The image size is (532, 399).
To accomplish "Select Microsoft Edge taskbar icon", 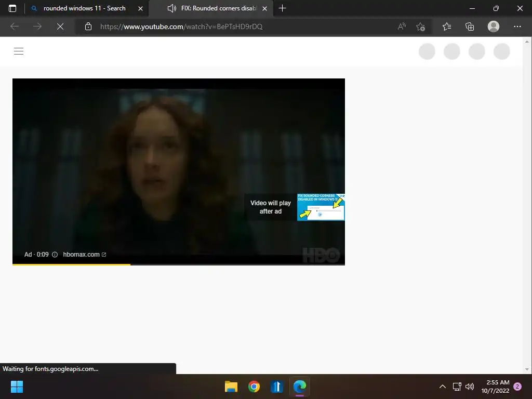I will click(x=300, y=387).
